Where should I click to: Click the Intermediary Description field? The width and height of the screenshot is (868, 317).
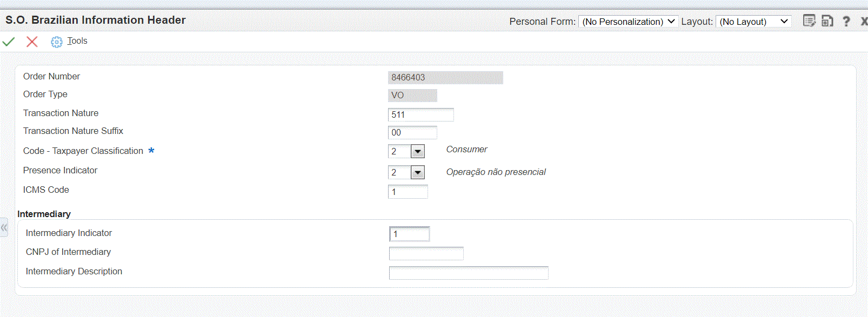(469, 273)
